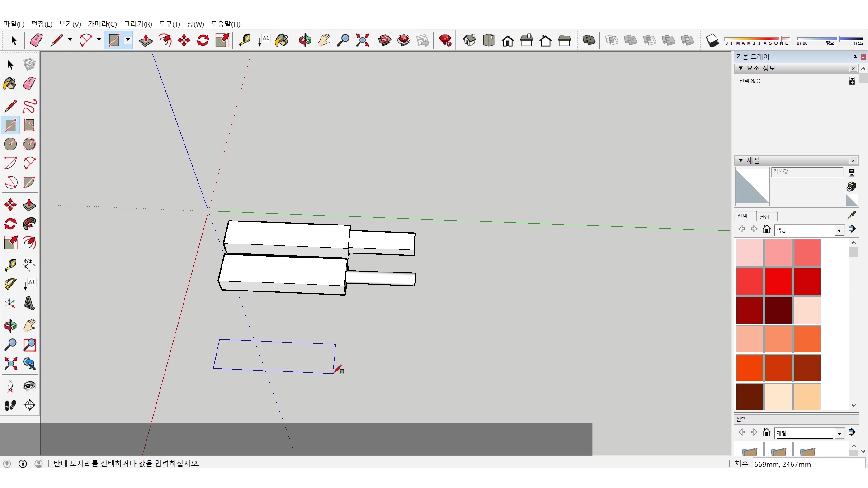Click the Orbit tool in top toolbar
This screenshot has height=488, width=868.
coord(305,41)
